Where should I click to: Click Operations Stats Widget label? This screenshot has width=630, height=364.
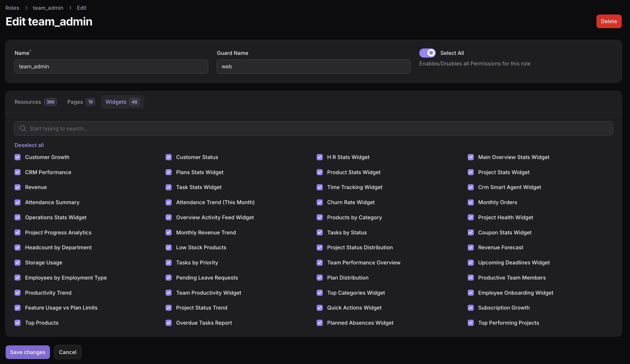(56, 217)
